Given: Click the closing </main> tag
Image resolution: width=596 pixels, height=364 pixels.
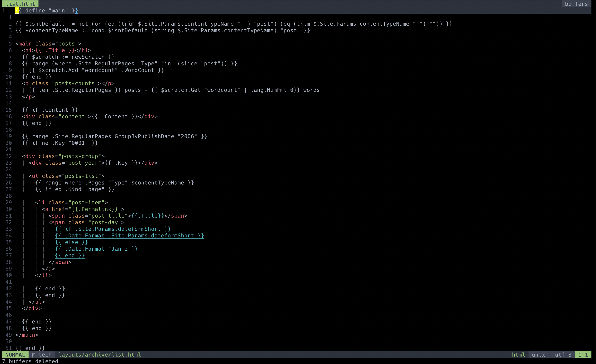Looking at the screenshot, I should click(27, 335).
